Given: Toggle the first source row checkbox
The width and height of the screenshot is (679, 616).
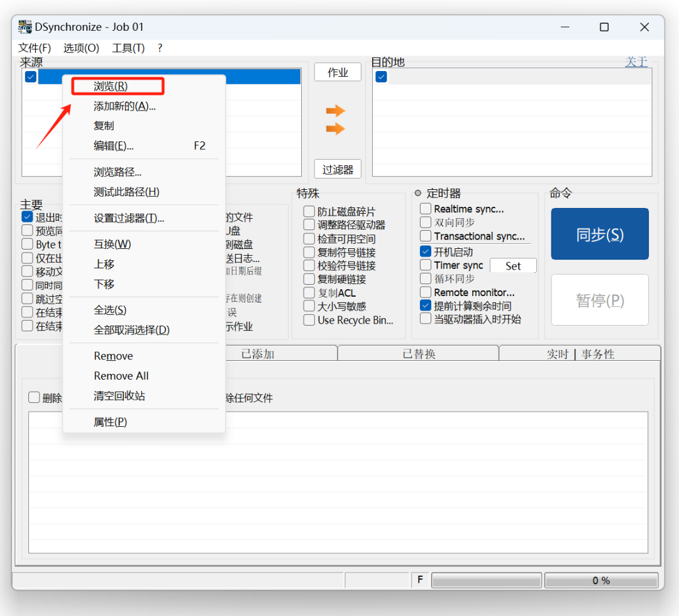Looking at the screenshot, I should [x=31, y=77].
